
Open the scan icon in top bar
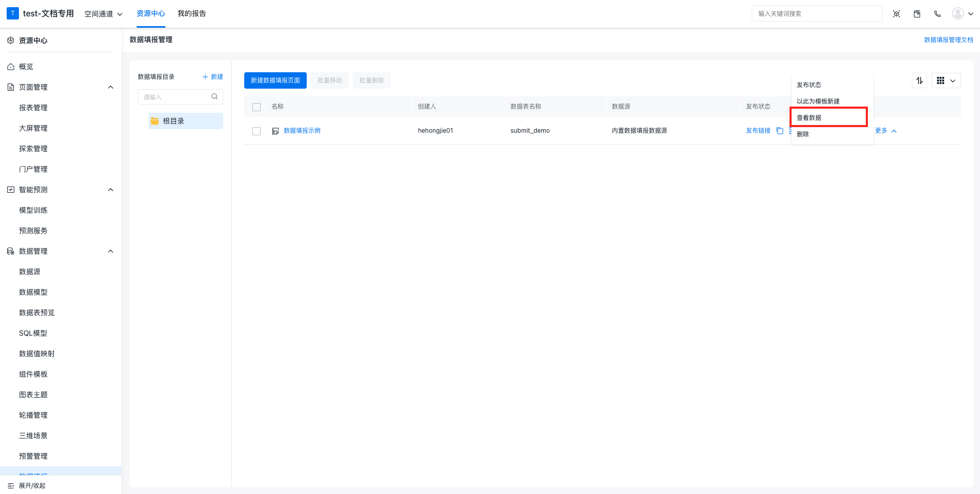pyautogui.click(x=897, y=14)
